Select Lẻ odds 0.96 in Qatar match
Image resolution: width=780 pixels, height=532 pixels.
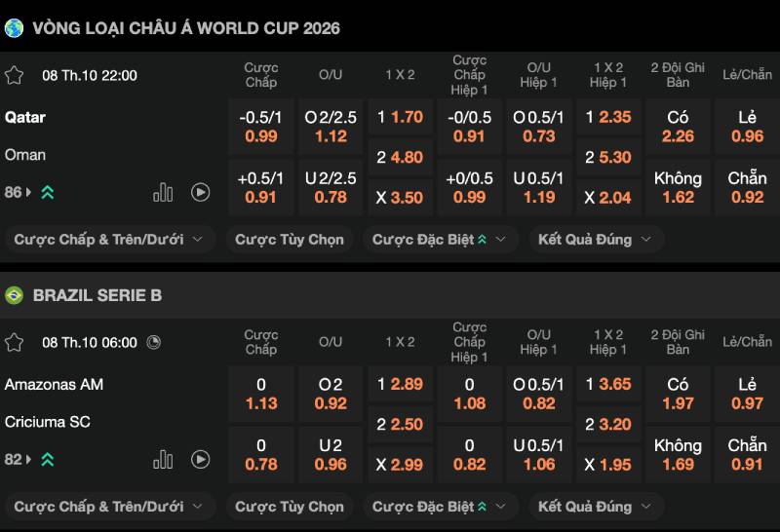(x=747, y=127)
